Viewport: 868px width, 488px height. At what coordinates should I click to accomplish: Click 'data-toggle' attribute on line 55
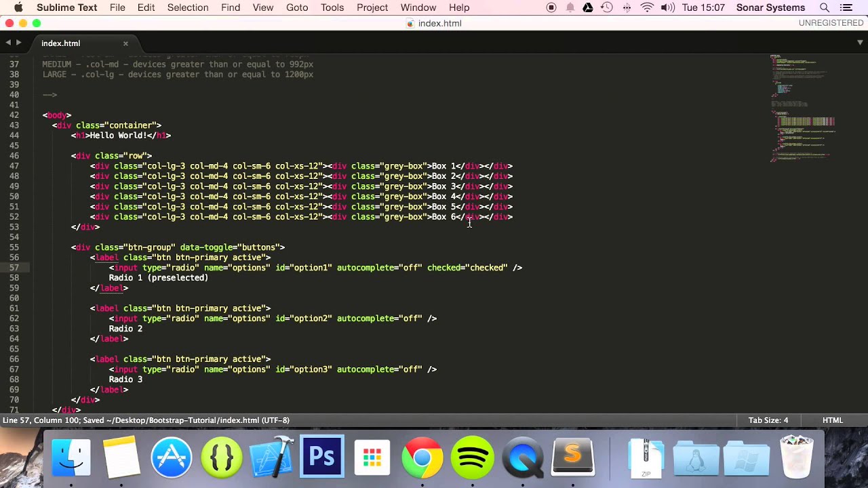[206, 247]
